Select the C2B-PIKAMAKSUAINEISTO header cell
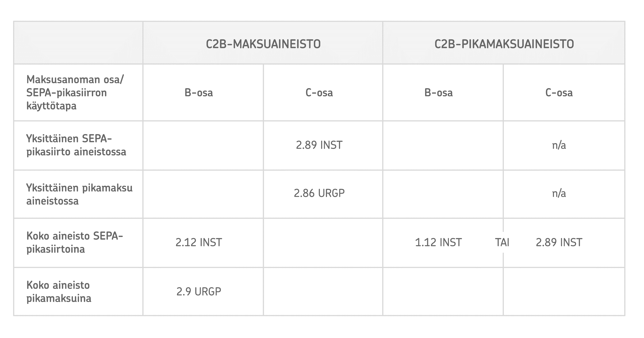This screenshot has height=338, width=644. tap(504, 44)
